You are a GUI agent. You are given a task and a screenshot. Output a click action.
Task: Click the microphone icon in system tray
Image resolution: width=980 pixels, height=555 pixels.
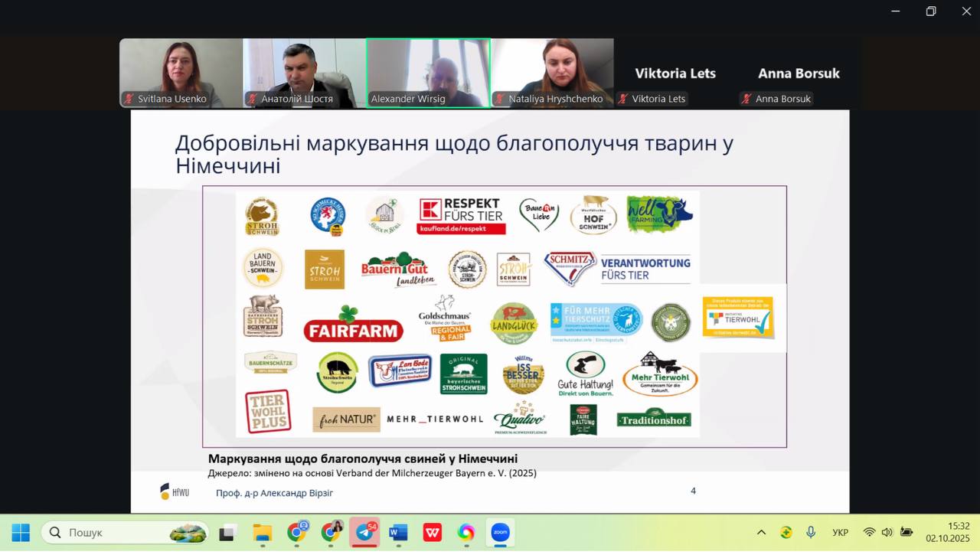tap(810, 533)
